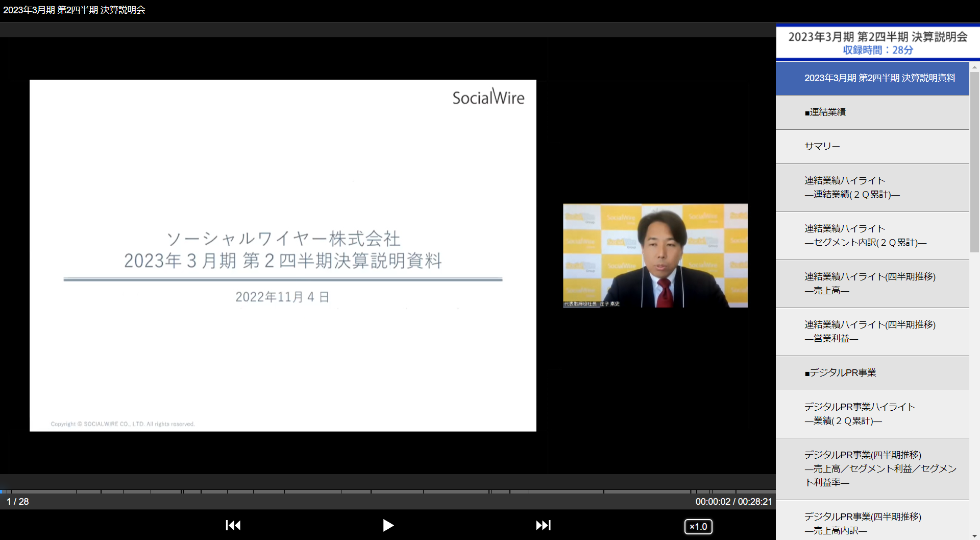Go to 連結業績ハイライト(四半期推移) 営業利益 chapter
Screen dimensions: 980x540
pos(872,332)
